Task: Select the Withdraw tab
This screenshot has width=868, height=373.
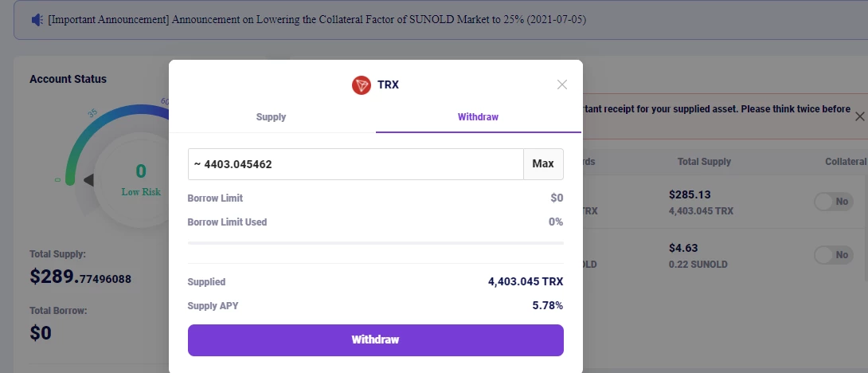Action: point(479,117)
